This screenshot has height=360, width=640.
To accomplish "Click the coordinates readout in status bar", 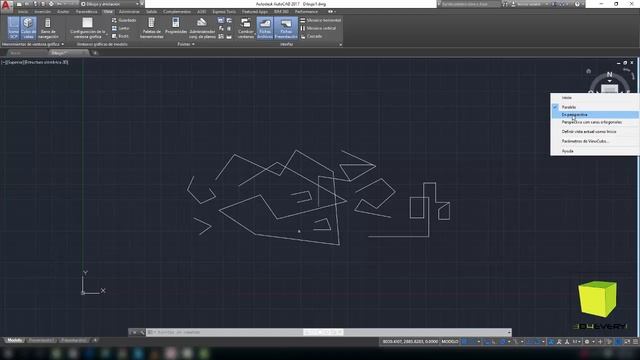I will click(410, 342).
